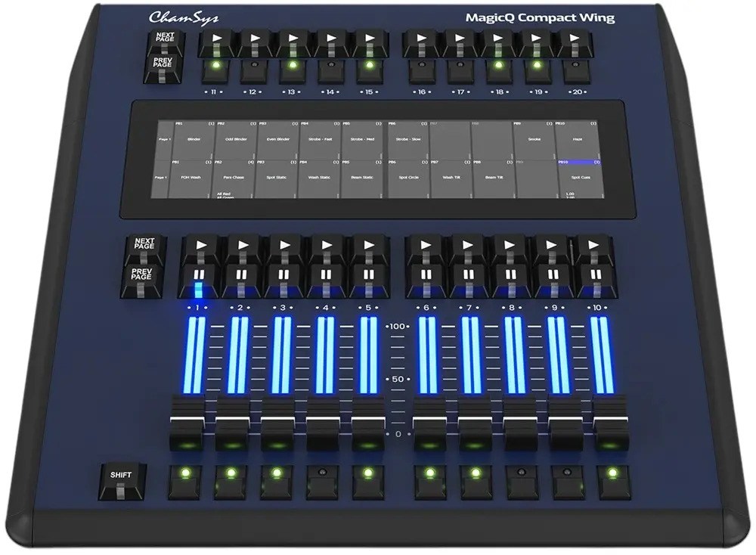The width and height of the screenshot is (756, 555).
Task: Trigger the go button for fader 5
Action: [x=370, y=250]
